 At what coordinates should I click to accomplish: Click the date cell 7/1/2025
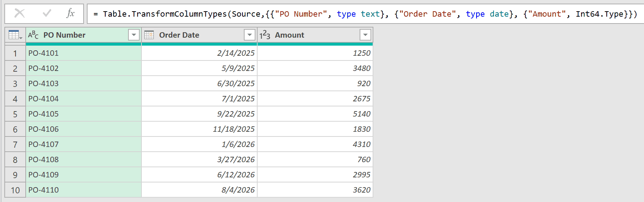[x=199, y=99]
